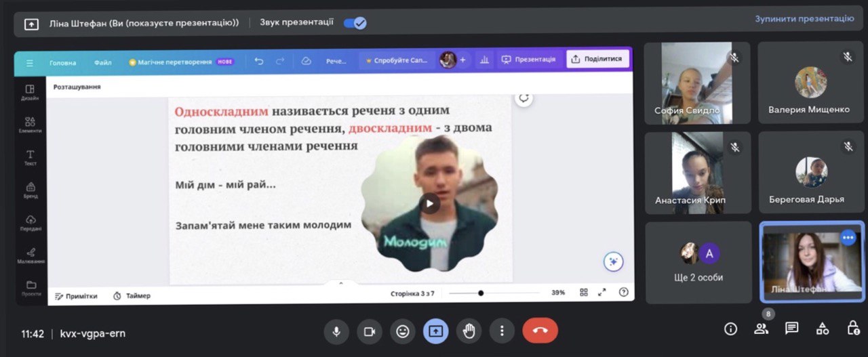Select the Text tool in Canva sidebar
Image resolution: width=868 pixels, height=357 pixels.
30,157
